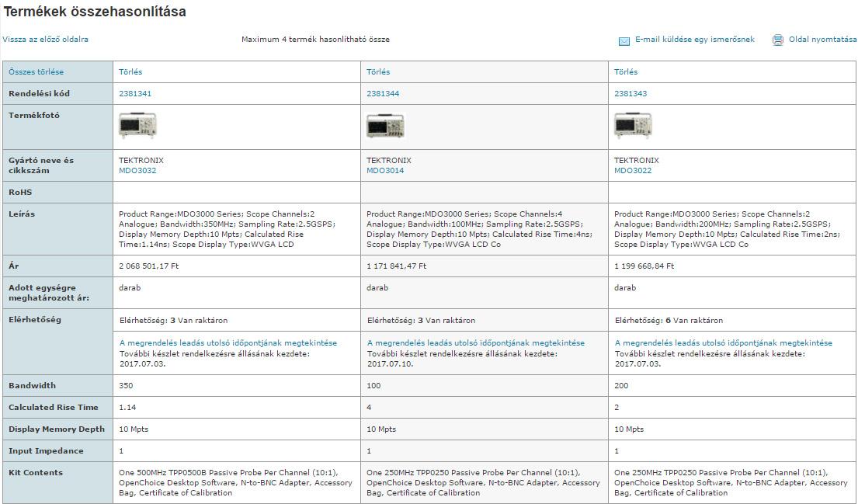
Task: Open the MDO3014 part number link
Action: click(x=385, y=171)
